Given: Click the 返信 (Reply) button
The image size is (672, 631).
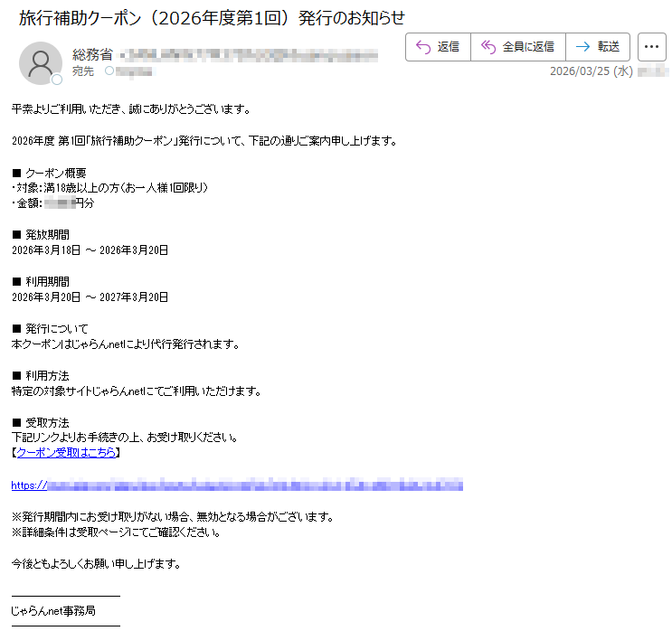Looking at the screenshot, I should pyautogui.click(x=437, y=47).
